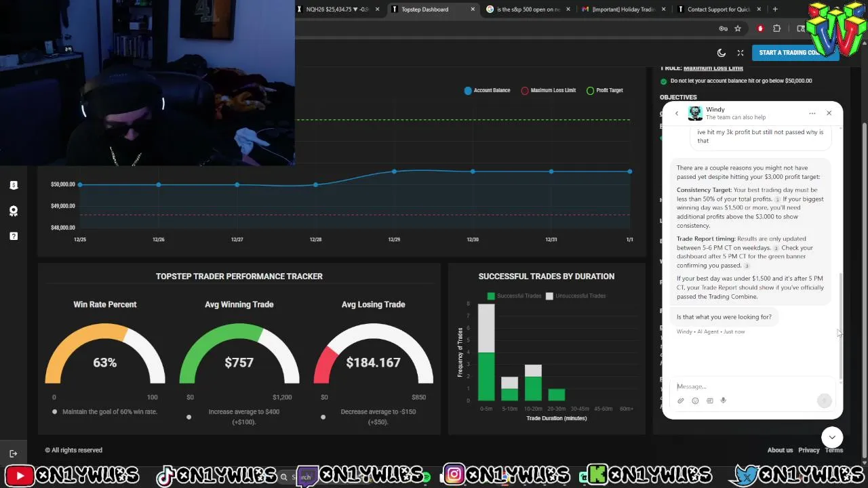Toggle dark mode with the moon icon
The width and height of the screenshot is (868, 488).
(x=722, y=53)
